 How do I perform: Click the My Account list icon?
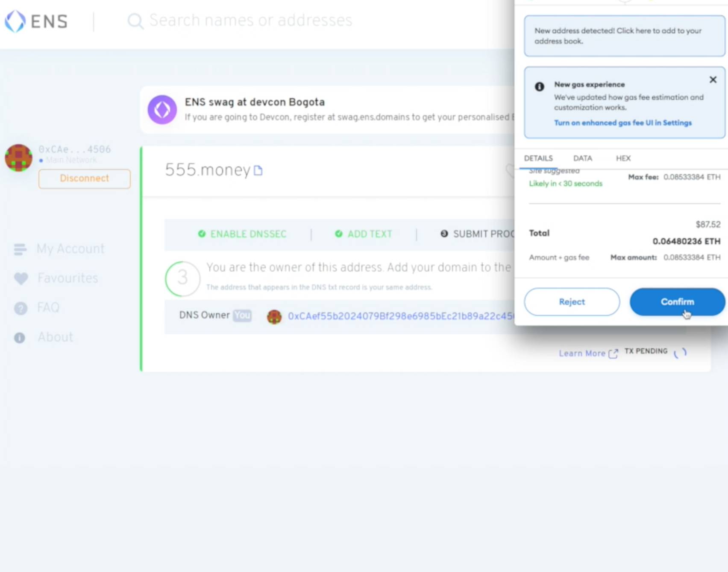click(x=20, y=249)
